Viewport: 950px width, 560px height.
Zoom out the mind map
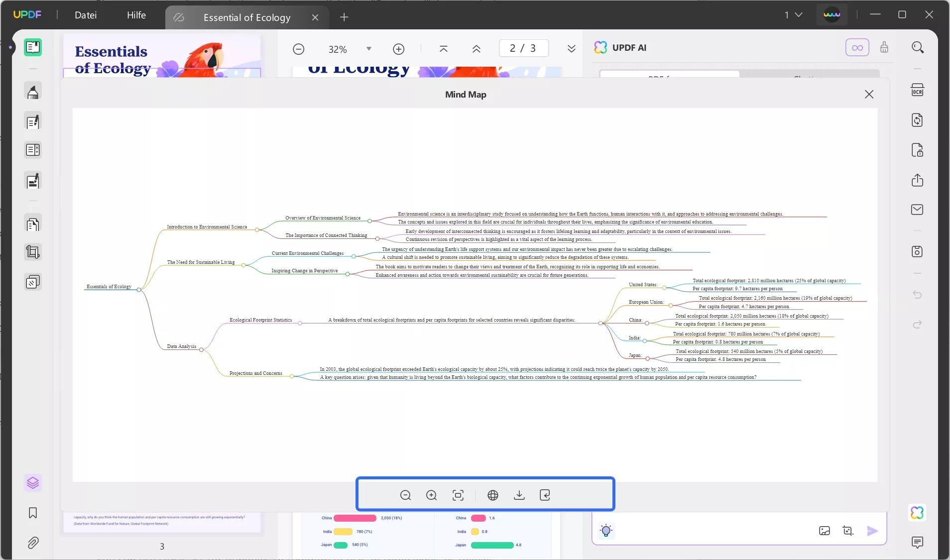pos(406,495)
